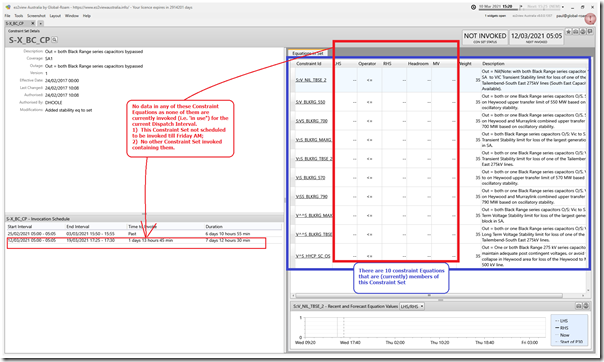
Task: Click the Effective Date 24/02/2017 00:00 value
Action: 62,81
